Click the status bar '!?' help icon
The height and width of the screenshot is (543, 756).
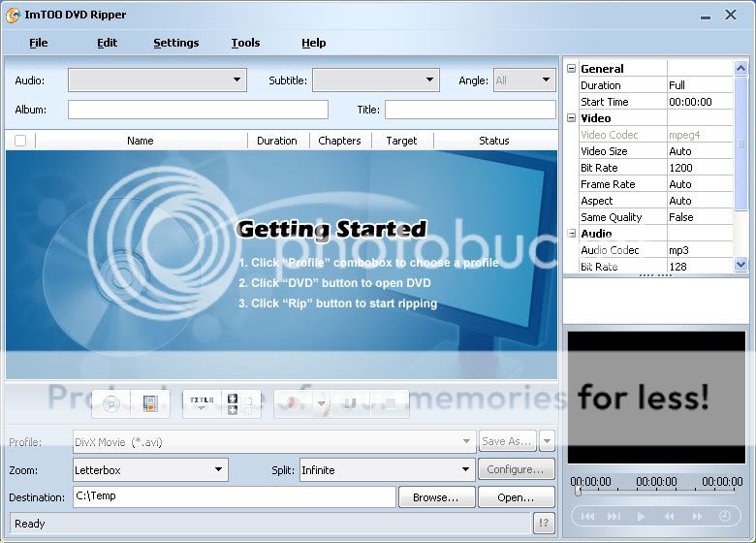544,524
